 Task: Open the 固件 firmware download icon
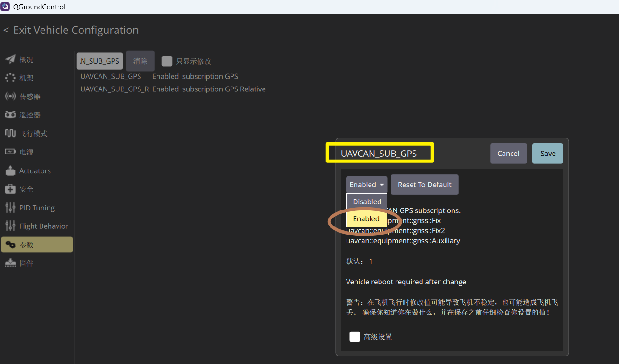click(x=10, y=263)
